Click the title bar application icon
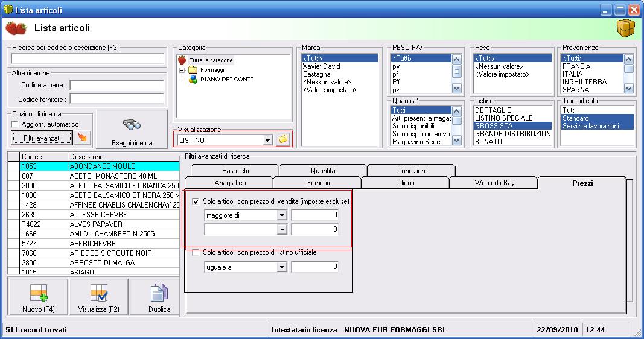 click(8, 10)
